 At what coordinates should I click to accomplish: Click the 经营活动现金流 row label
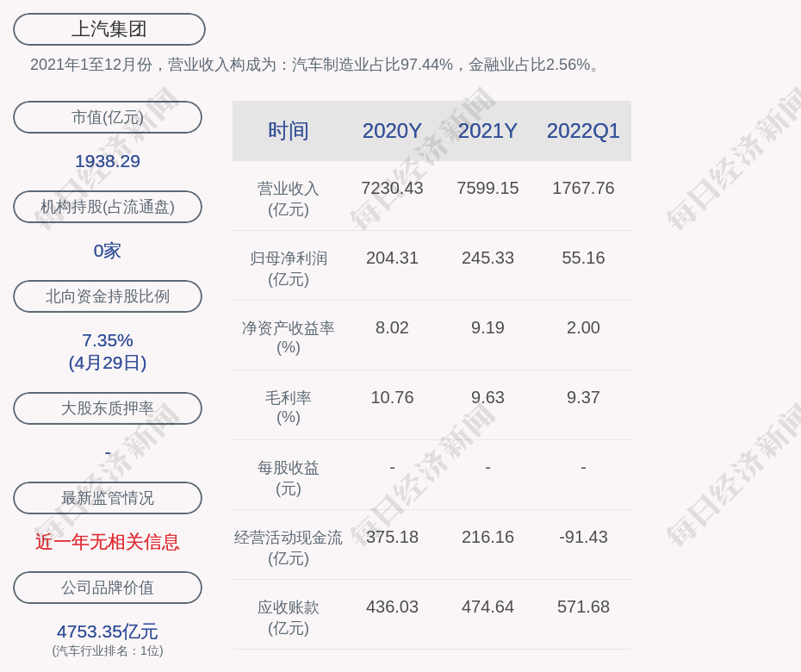pyautogui.click(x=289, y=548)
